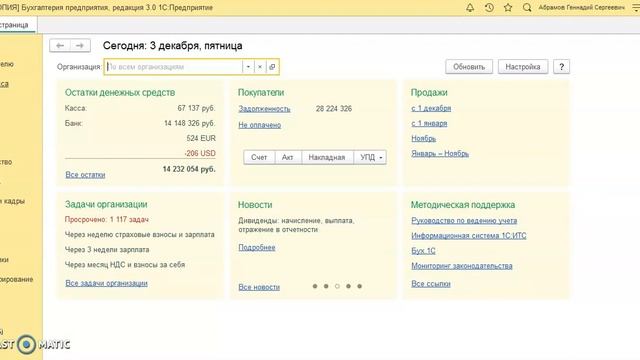Viewport: 640px width, 360px height.
Task: Create a Накладная document
Action: (x=327, y=158)
